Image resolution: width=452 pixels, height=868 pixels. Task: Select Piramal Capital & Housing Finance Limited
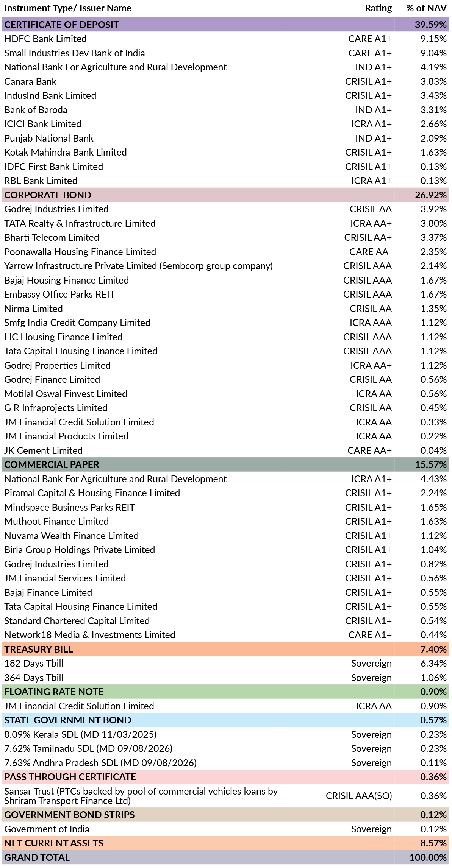[225, 493]
